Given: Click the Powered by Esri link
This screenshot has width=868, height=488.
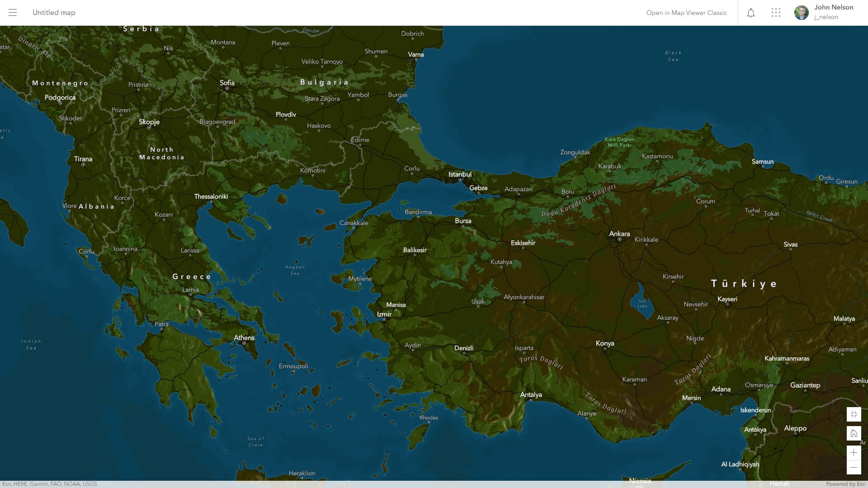Looking at the screenshot, I should (845, 484).
